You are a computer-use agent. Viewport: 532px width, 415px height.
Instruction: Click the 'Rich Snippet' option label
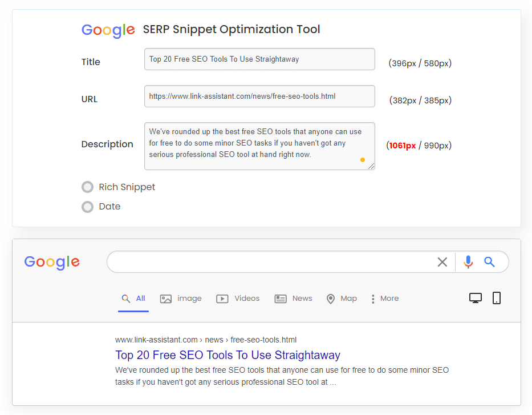[x=127, y=187]
